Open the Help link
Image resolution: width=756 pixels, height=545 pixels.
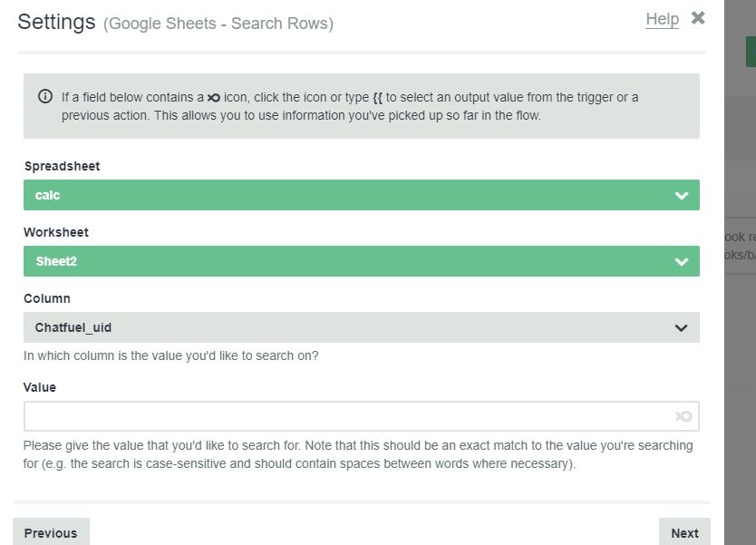(x=662, y=19)
